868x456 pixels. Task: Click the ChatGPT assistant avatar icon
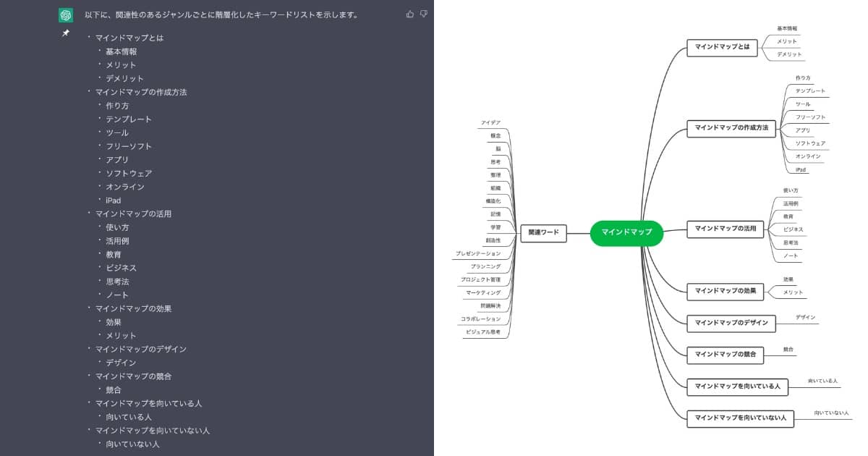point(66,14)
